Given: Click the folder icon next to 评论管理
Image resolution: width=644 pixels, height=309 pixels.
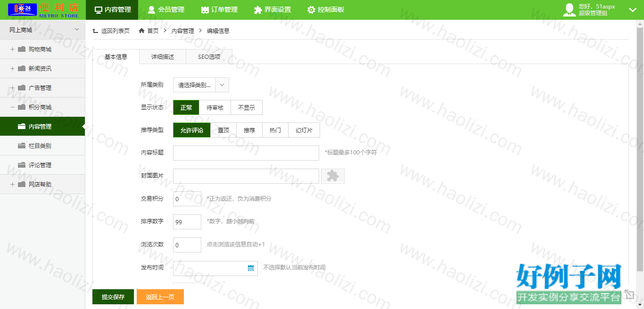Looking at the screenshot, I should tap(22, 165).
